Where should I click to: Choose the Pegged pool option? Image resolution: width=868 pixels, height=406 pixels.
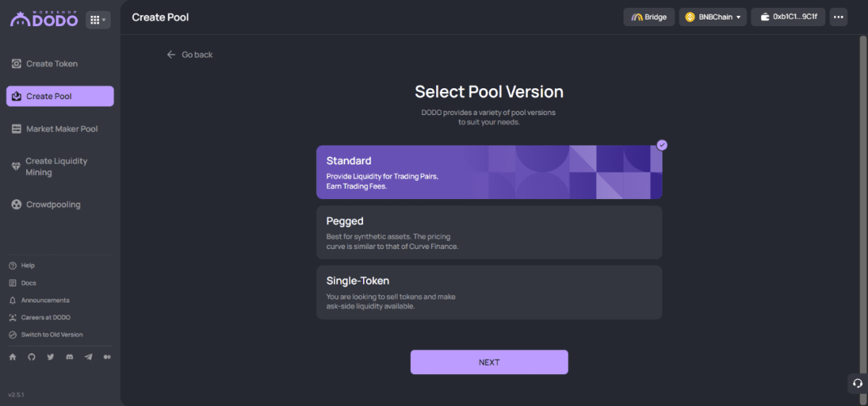click(x=489, y=232)
